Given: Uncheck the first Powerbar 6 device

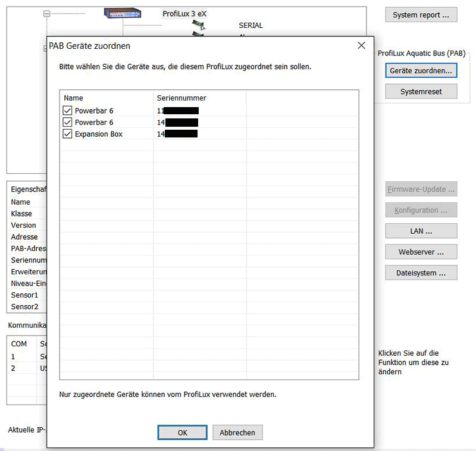Looking at the screenshot, I should coord(67,110).
